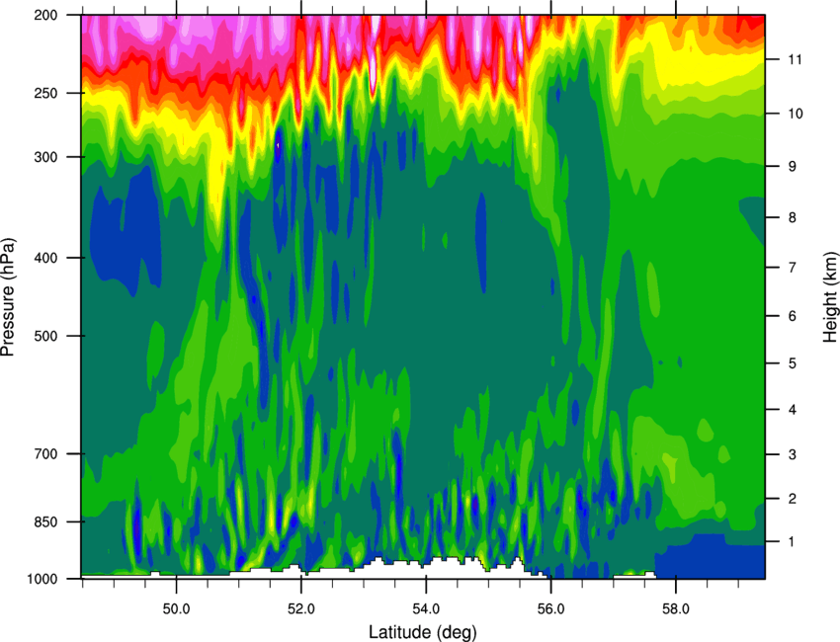This screenshot has width=840, height=642.
Task: Click the 52.0 latitude tick label
Action: pos(301,609)
